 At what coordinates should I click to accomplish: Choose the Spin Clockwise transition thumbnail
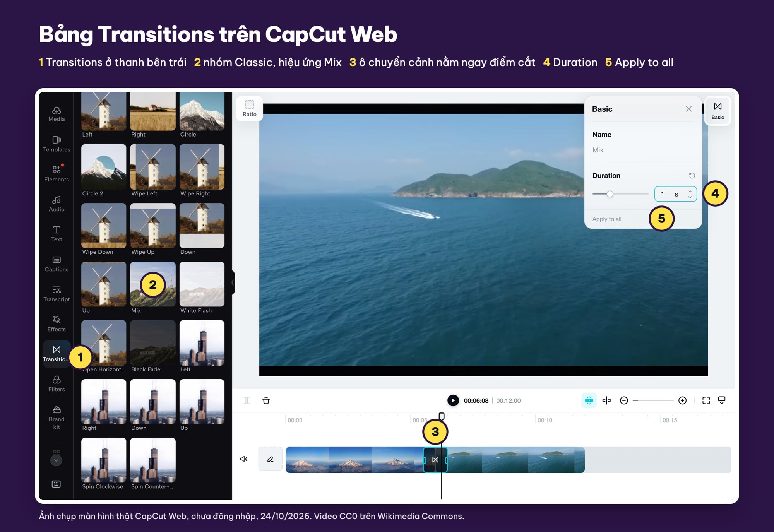click(x=104, y=460)
